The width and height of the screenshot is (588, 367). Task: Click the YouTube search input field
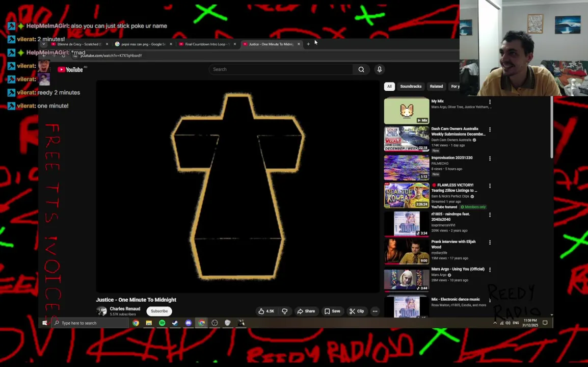pos(281,69)
